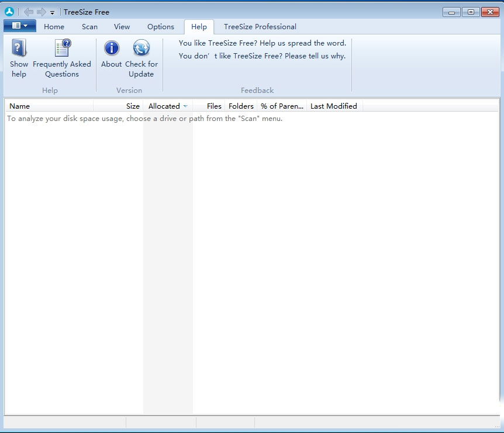Sort by the Allocated column header

167,106
